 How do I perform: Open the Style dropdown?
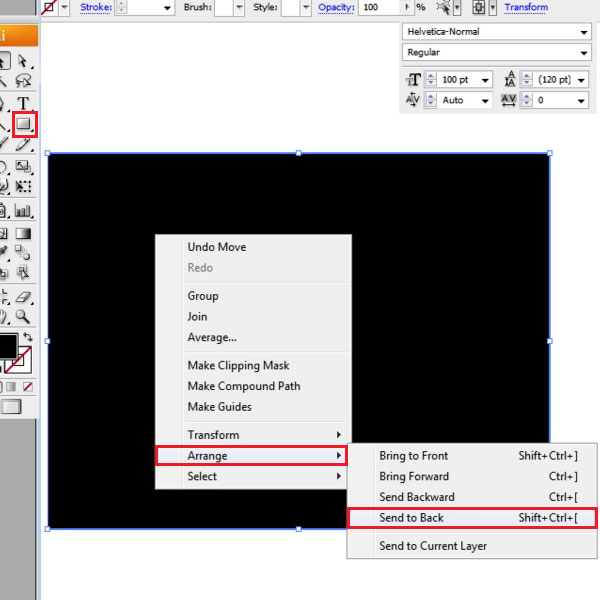tap(306, 7)
